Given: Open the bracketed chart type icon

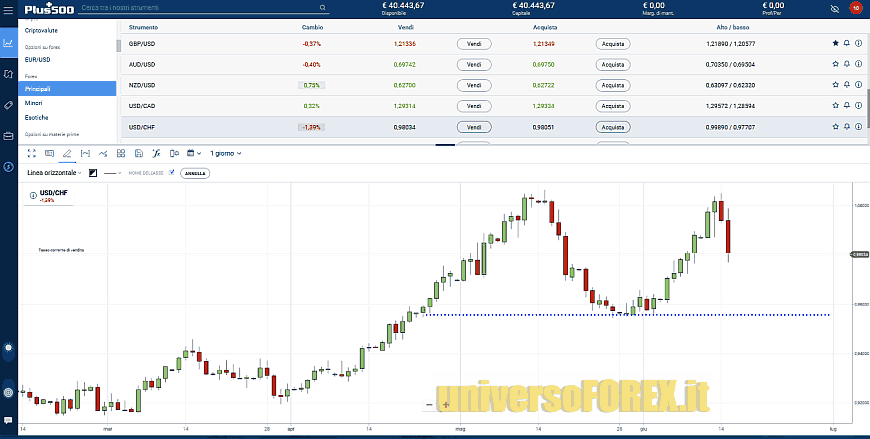Looking at the screenshot, I should click(85, 154).
